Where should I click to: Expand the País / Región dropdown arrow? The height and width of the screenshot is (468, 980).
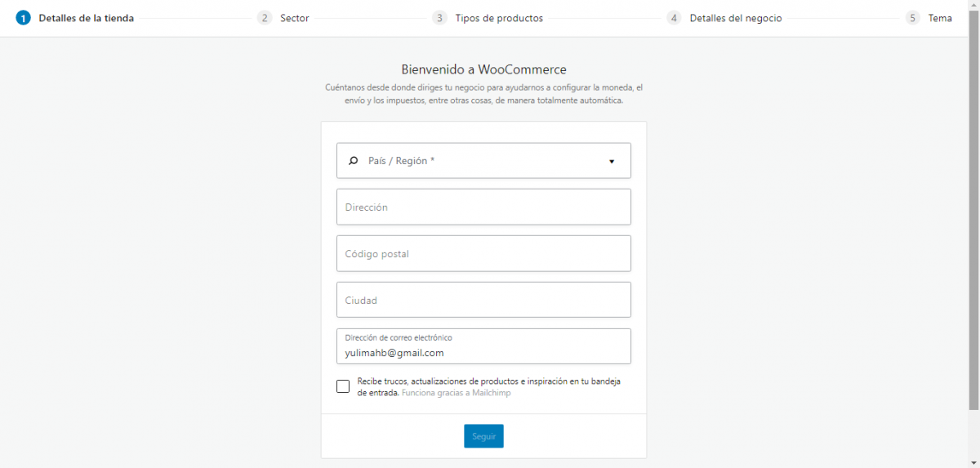click(612, 162)
